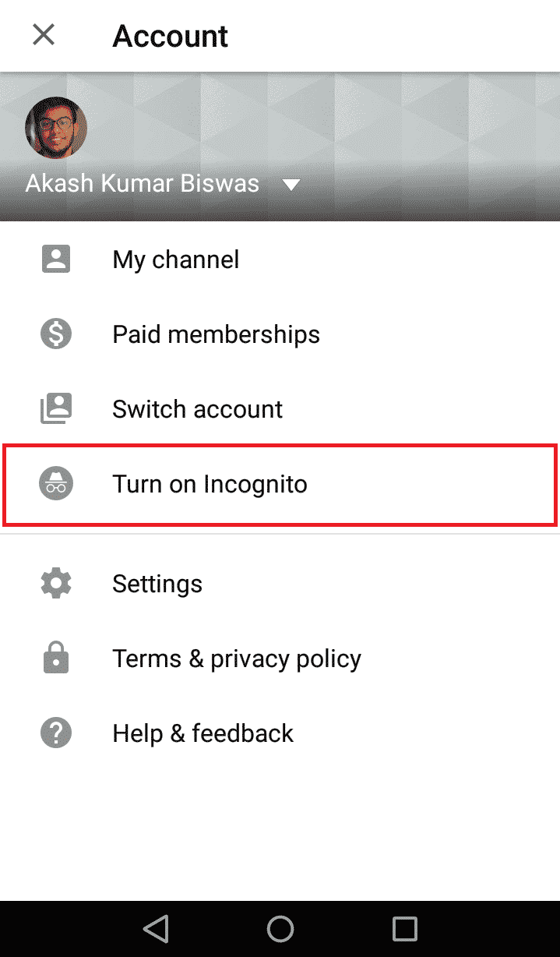This screenshot has width=560, height=957.
Task: Tap the Akash Kumar Biswas name
Action: 142,184
